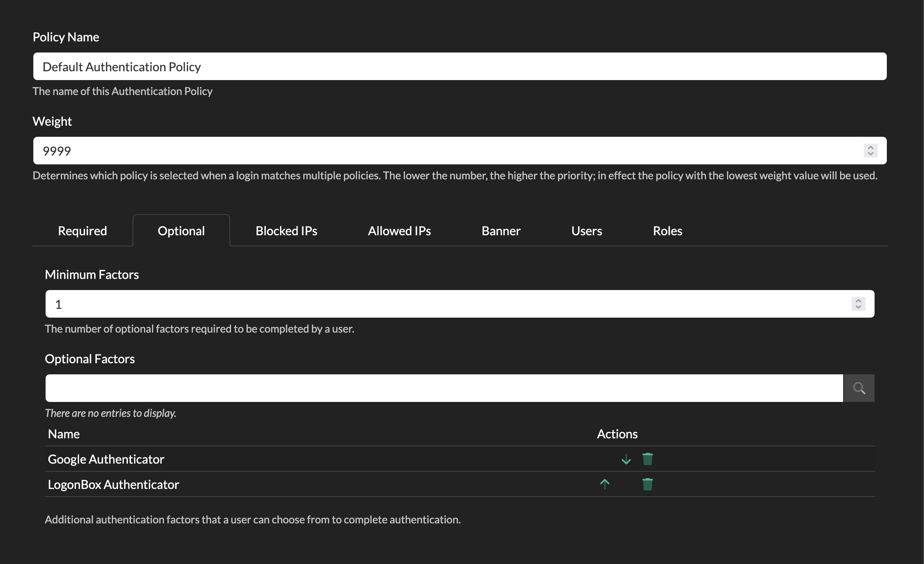Click the Optional Factors search magnifier
924x564 pixels.
point(859,388)
